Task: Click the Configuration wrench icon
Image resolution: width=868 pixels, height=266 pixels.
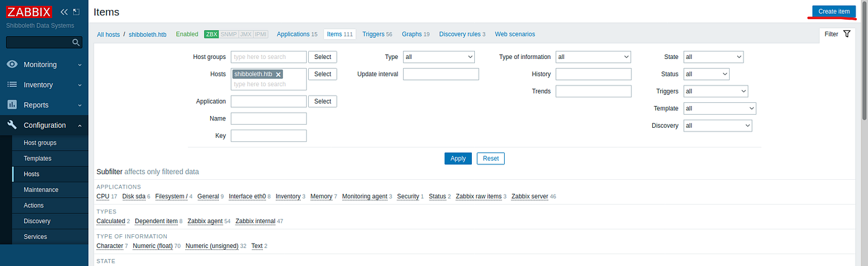Action: (12, 125)
